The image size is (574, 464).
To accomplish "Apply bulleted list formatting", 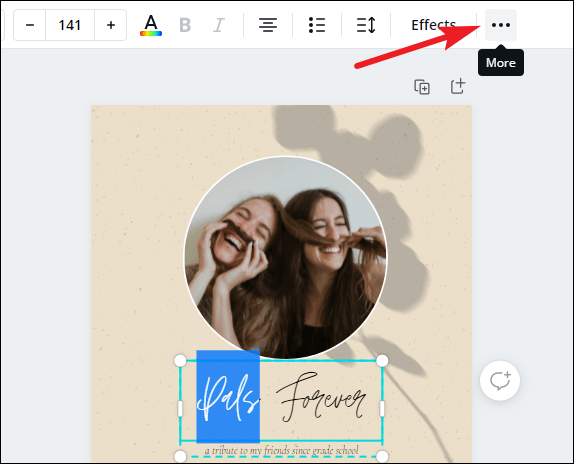I will [317, 25].
